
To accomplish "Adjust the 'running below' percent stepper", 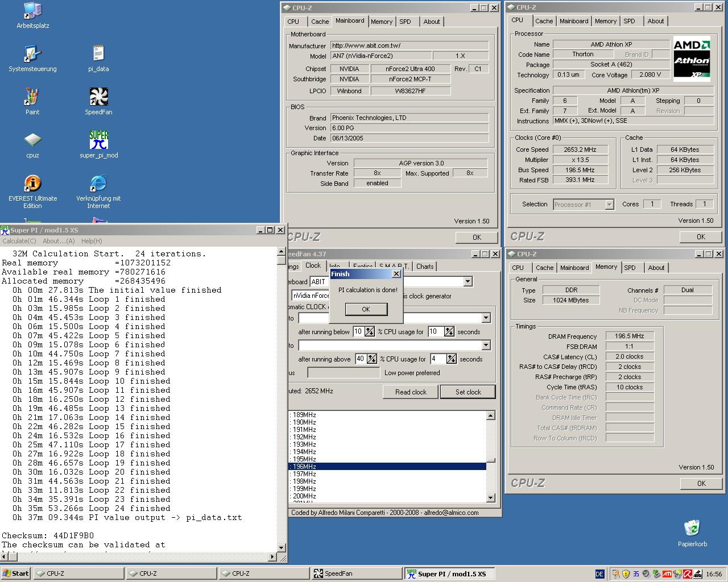I will [370, 332].
